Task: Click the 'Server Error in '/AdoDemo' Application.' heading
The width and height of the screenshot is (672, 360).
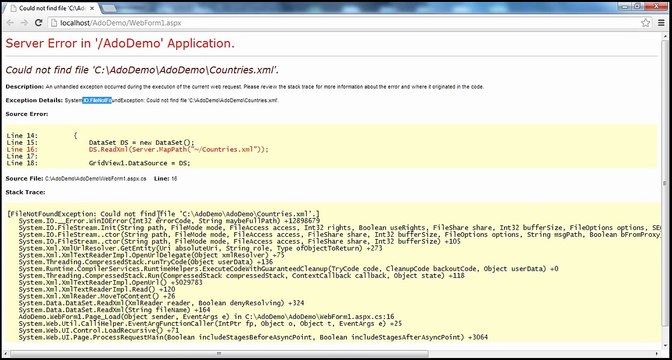Action: click(120, 43)
